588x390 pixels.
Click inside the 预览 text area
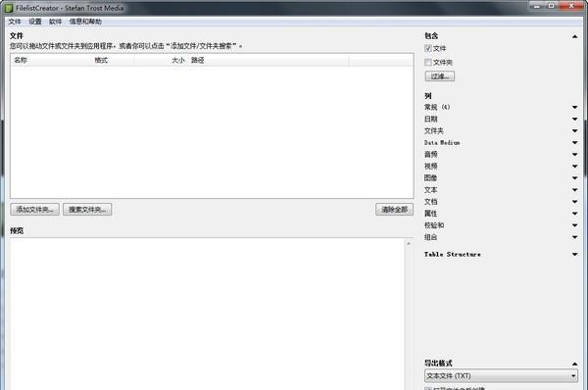coord(208,315)
